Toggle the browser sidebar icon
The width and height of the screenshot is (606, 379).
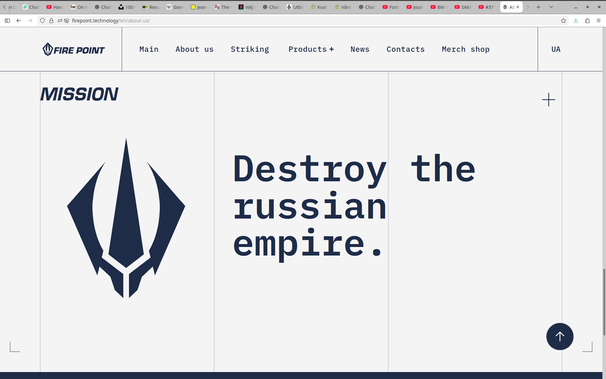7,20
